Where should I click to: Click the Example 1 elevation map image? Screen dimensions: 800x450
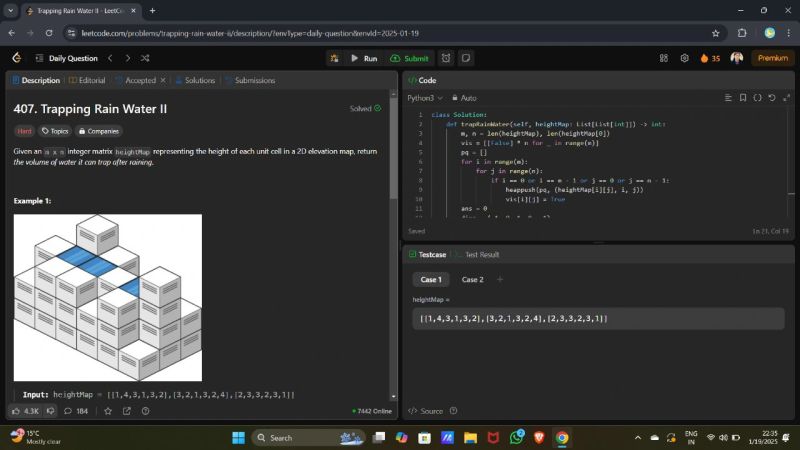coord(108,297)
